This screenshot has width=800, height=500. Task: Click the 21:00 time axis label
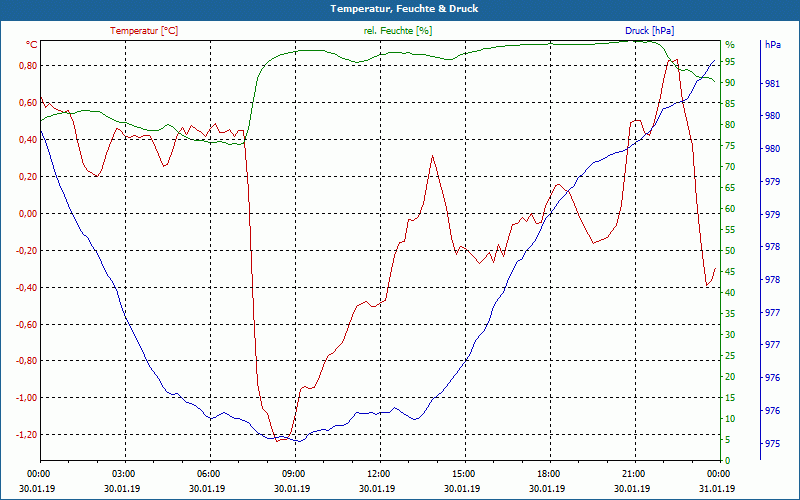633,473
